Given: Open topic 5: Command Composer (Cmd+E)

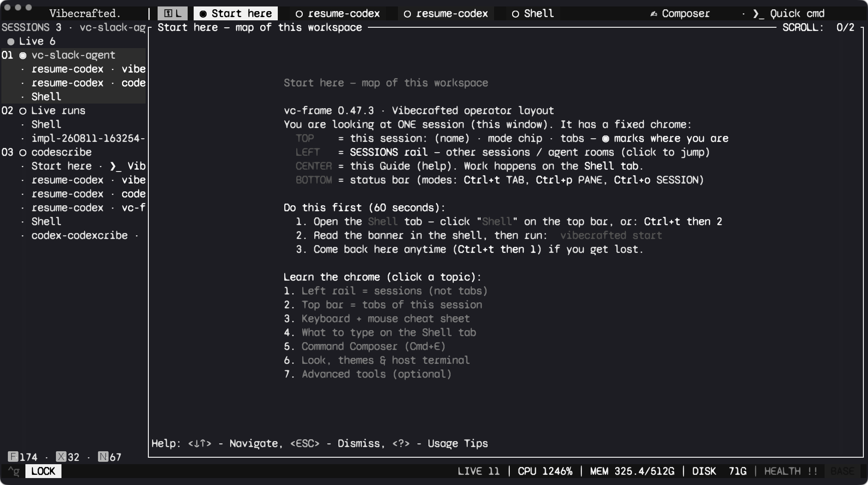Looking at the screenshot, I should [x=373, y=346].
